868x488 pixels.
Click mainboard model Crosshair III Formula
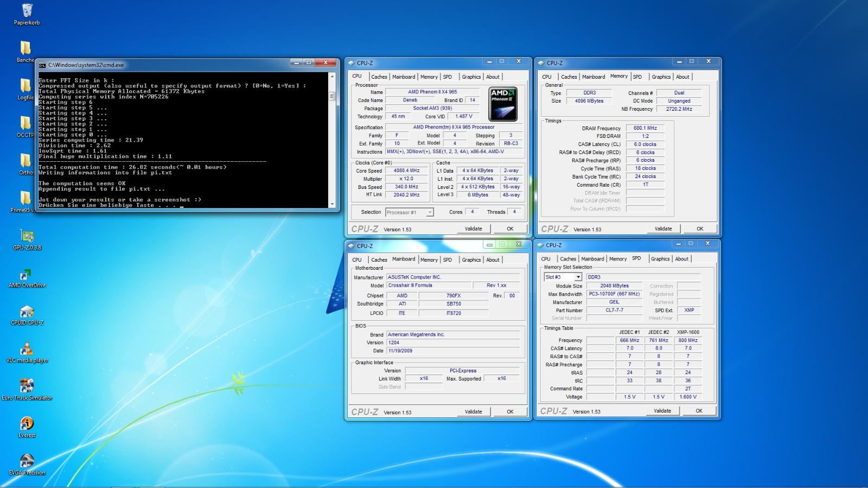(x=429, y=285)
